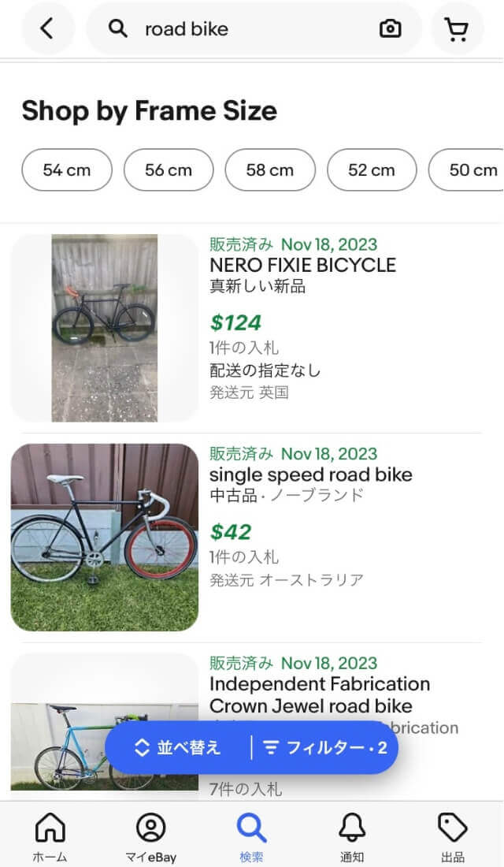504x867 pixels.
Task: Tap the back arrow icon
Action: [47, 29]
